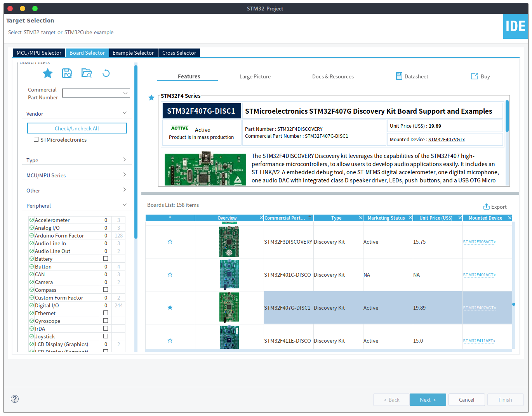Screen dimensions: 532x416
Task: Click the green check icon beside Ethernet
Action: [x=31, y=313]
